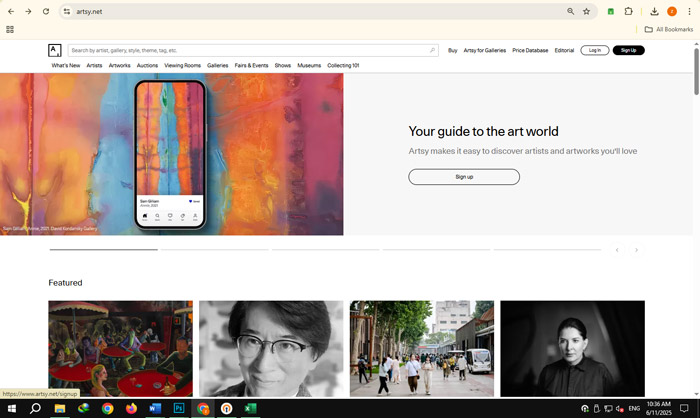Show the next carousel slide

point(636,250)
